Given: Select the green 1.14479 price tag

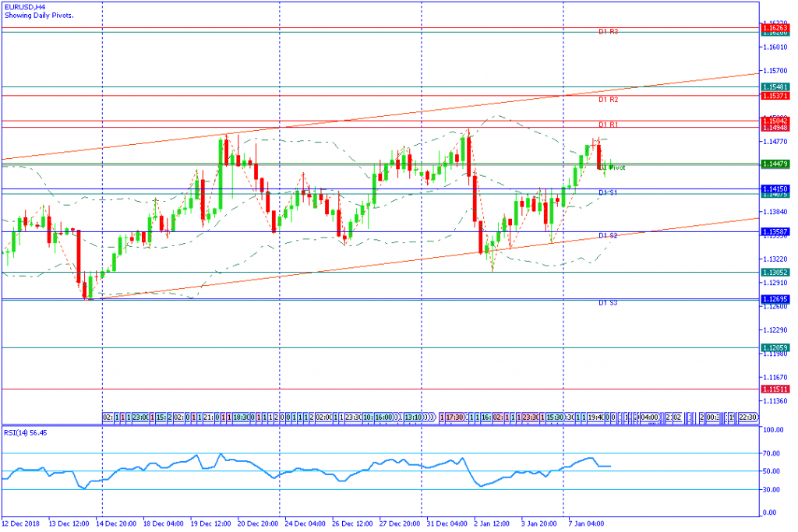Looking at the screenshot, I should [x=777, y=164].
